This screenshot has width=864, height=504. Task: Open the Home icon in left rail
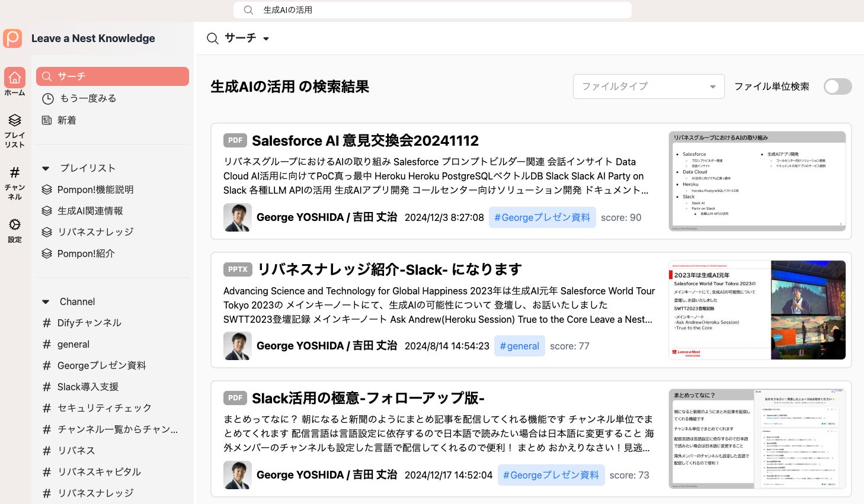pyautogui.click(x=15, y=78)
